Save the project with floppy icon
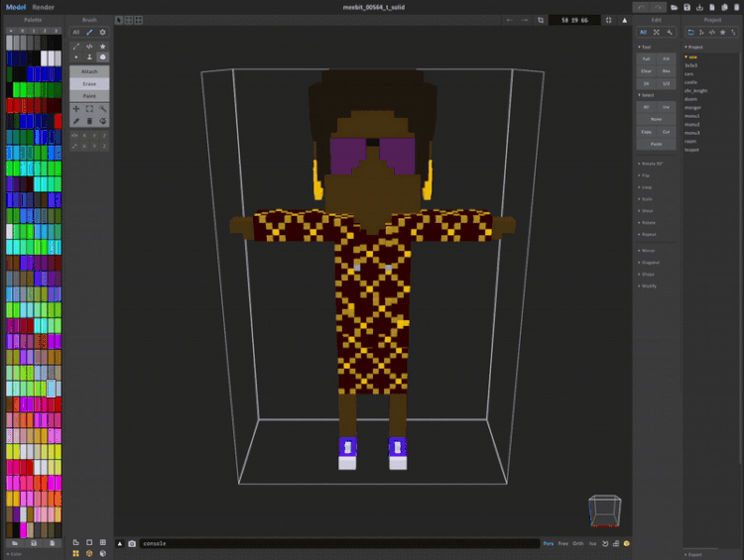Image resolution: width=744 pixels, height=560 pixels. tap(686, 7)
